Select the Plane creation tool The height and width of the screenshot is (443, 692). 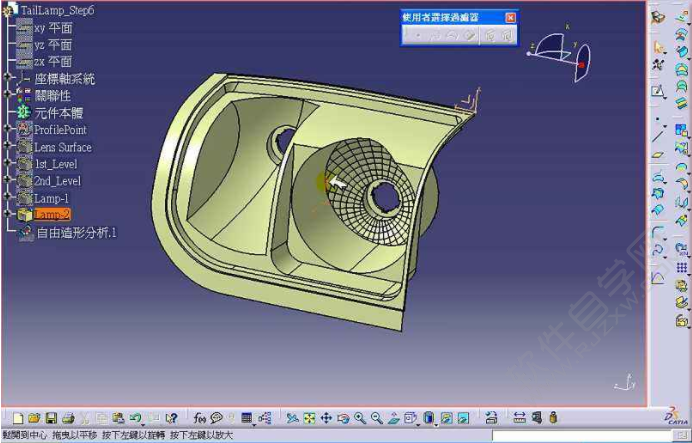[x=658, y=155]
